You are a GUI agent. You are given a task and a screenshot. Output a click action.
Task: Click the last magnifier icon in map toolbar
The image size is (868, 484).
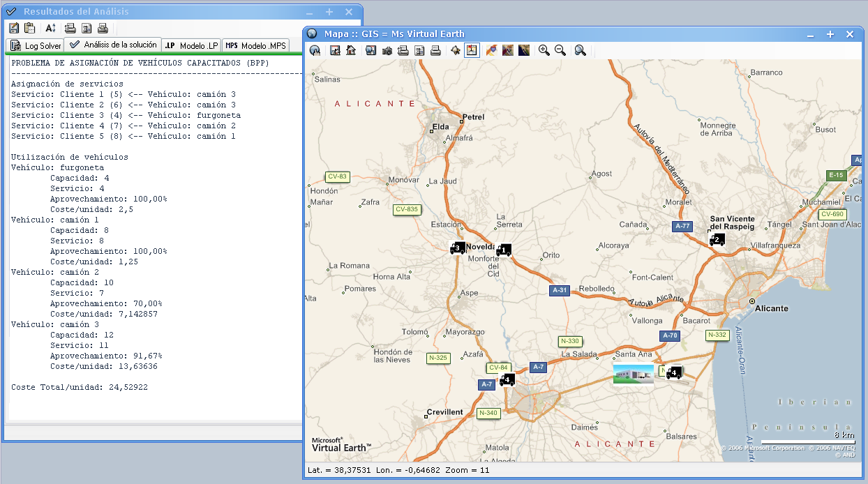pyautogui.click(x=580, y=50)
